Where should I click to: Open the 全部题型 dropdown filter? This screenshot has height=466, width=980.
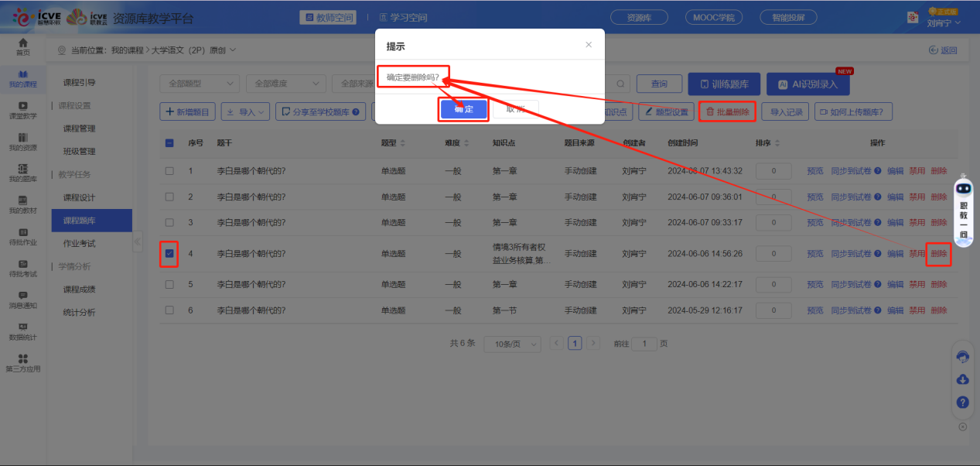coord(200,84)
